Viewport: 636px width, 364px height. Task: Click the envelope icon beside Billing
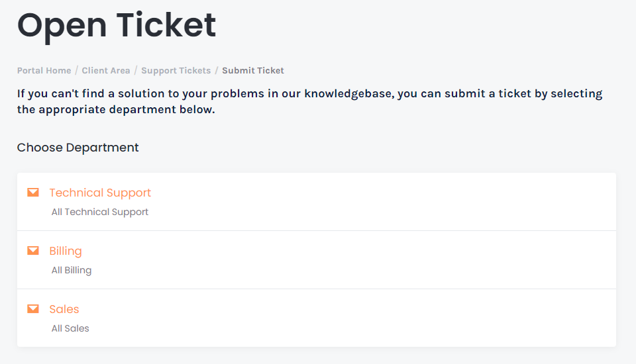click(x=33, y=251)
